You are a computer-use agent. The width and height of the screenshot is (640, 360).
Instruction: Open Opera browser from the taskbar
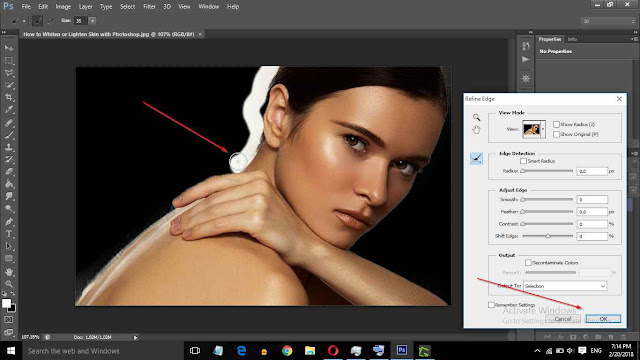click(x=333, y=351)
